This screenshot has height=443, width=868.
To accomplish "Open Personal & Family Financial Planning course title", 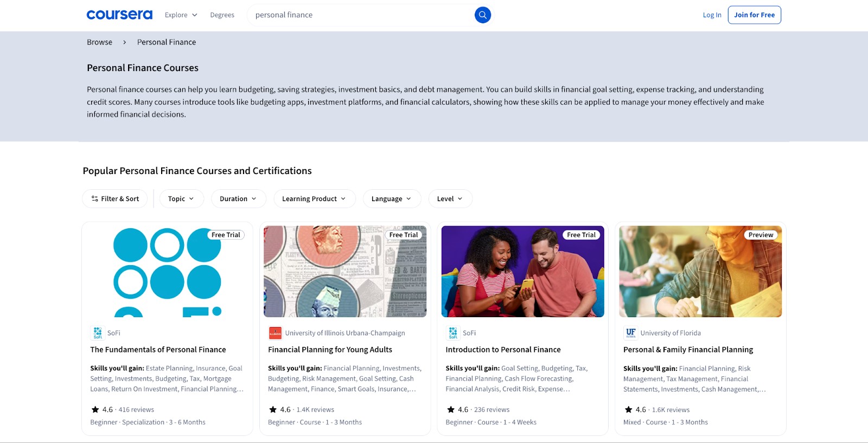I will pyautogui.click(x=688, y=350).
